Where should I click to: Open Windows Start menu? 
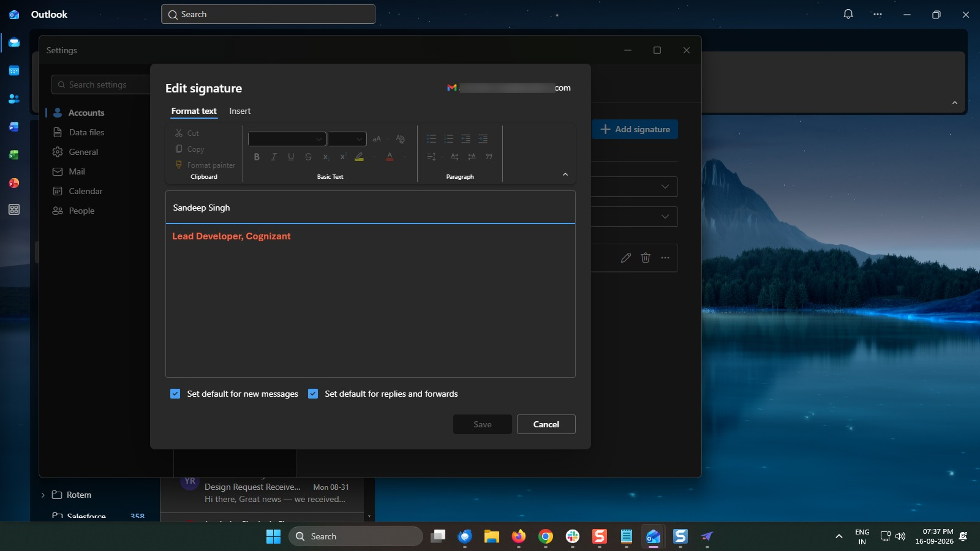click(x=273, y=536)
